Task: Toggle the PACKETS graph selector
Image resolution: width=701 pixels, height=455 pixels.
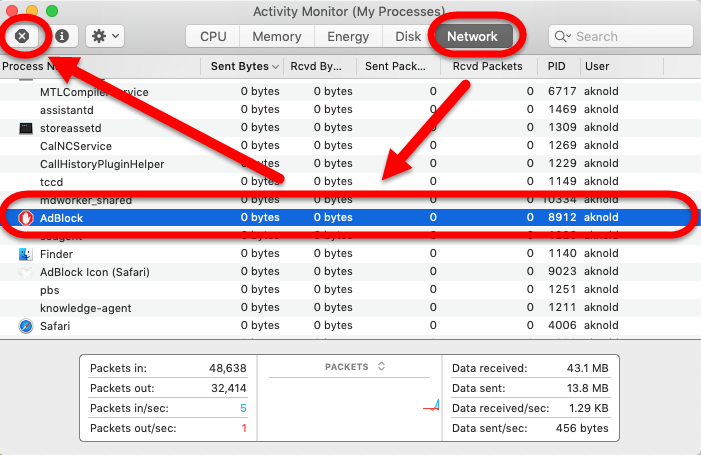Action: pos(355,367)
